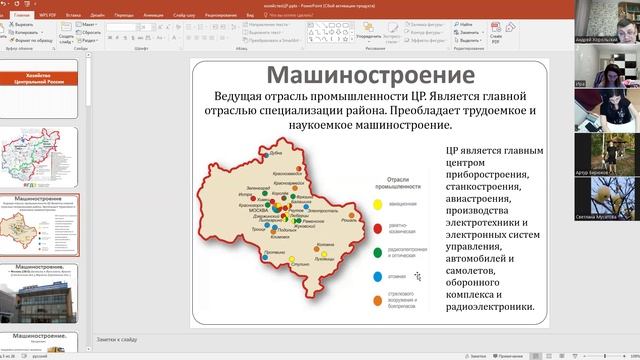The height and width of the screenshot is (360, 640).
Task: Click the Reset (Сбросить) slide button
Action: tap(88, 32)
